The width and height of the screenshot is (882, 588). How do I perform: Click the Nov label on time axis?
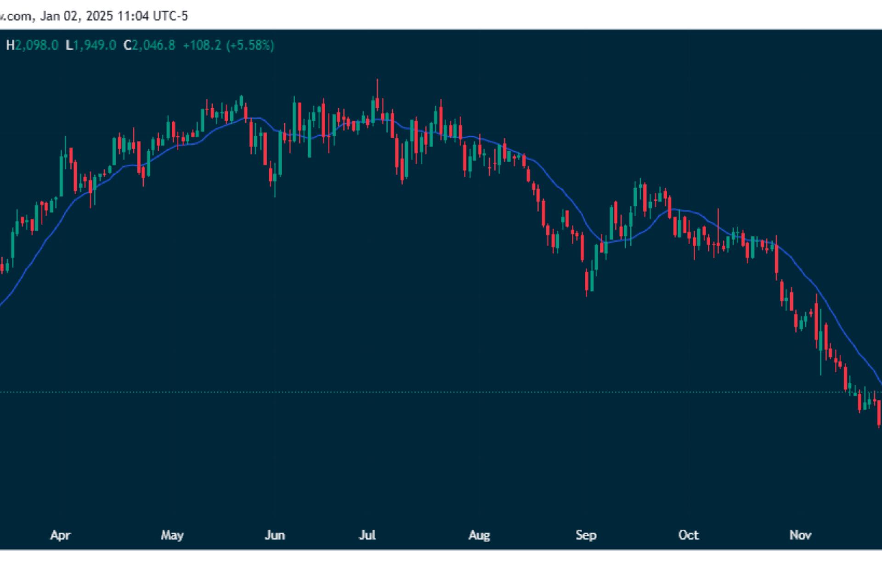(800, 535)
